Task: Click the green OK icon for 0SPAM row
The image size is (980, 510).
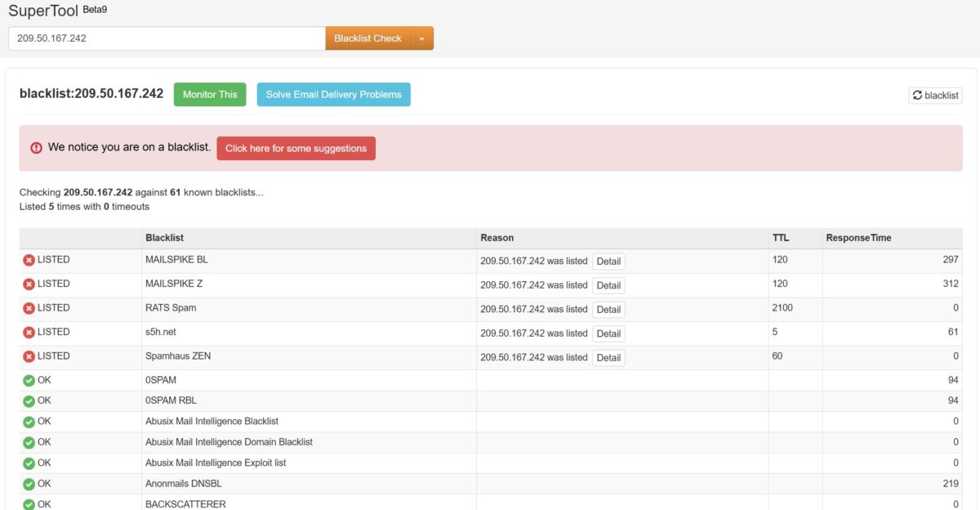Action: click(29, 381)
